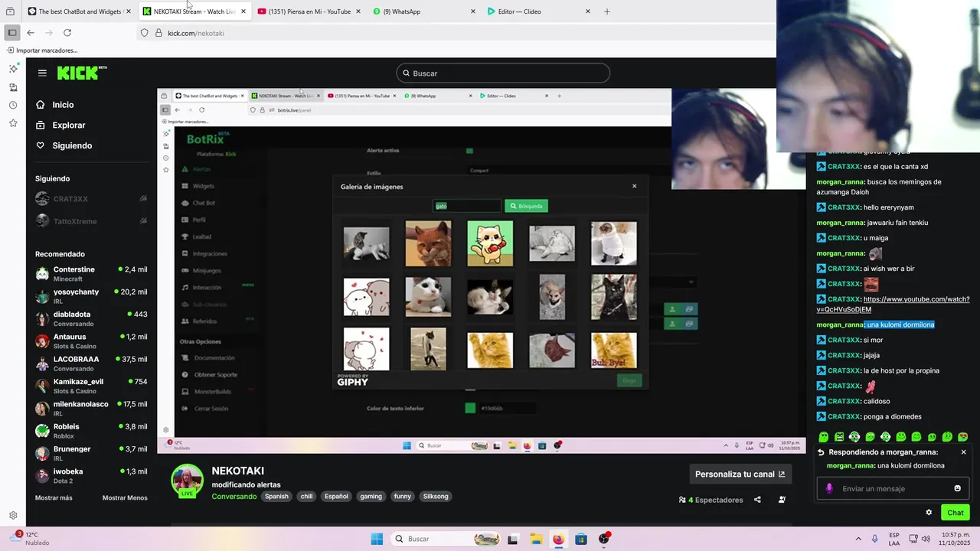The image size is (980, 551).
Task: Open recommended channel Conterstine
Action: pyautogui.click(x=91, y=274)
